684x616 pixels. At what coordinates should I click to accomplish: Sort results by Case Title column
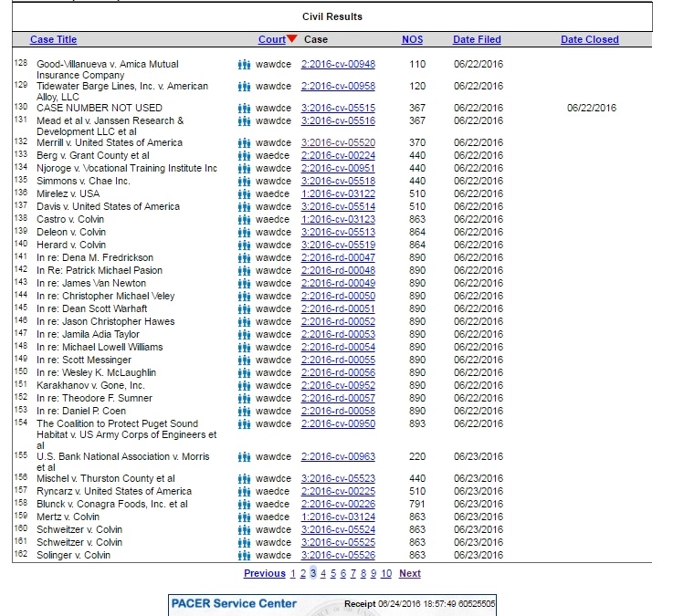[x=54, y=39]
